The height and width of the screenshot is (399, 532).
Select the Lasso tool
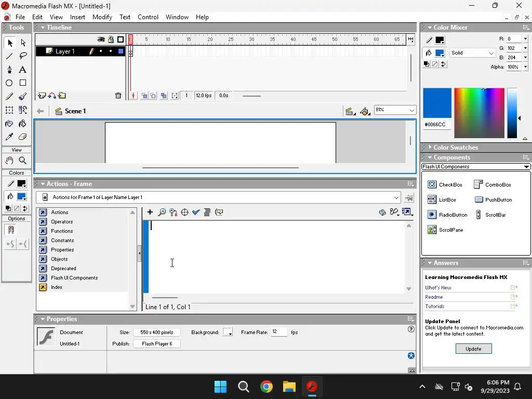(23, 56)
